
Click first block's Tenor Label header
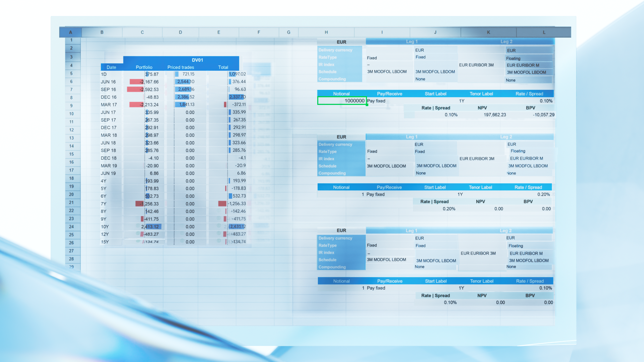481,94
